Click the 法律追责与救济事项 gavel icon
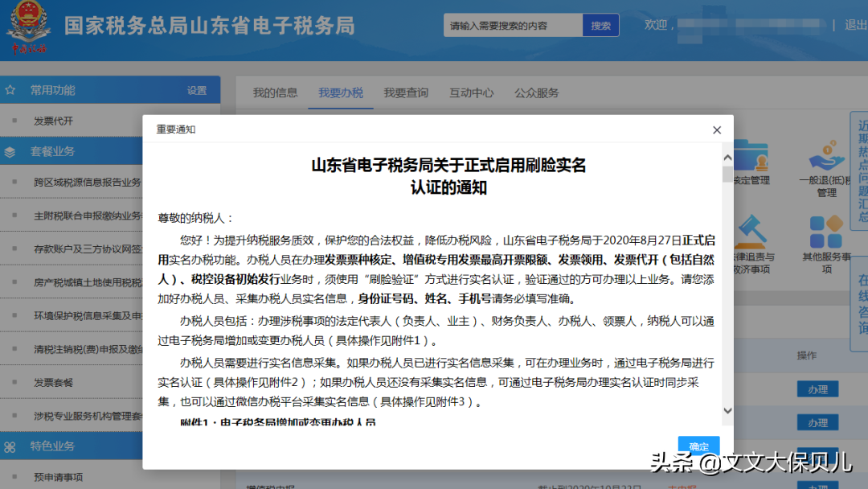 tap(751, 232)
